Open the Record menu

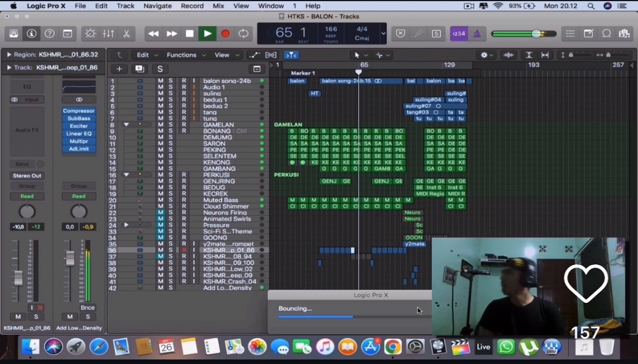click(x=192, y=6)
